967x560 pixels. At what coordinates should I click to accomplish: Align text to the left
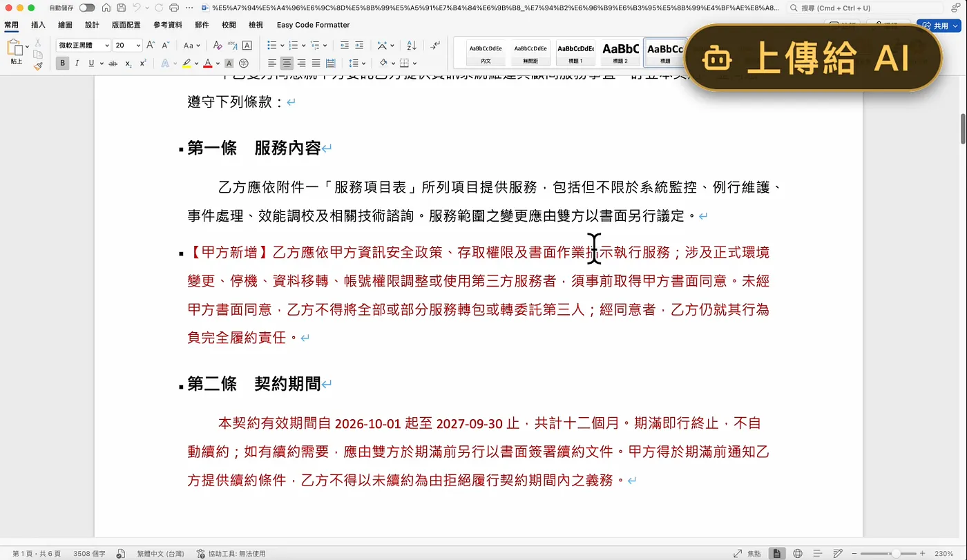point(272,63)
